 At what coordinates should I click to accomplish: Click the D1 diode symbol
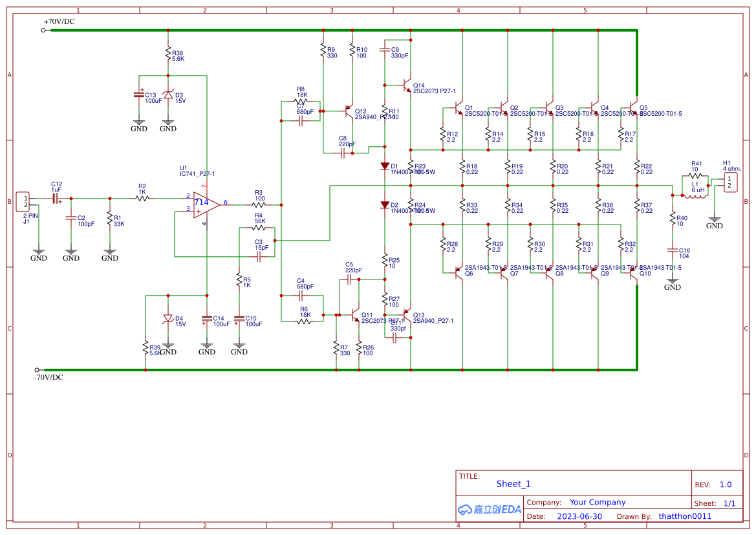point(384,166)
